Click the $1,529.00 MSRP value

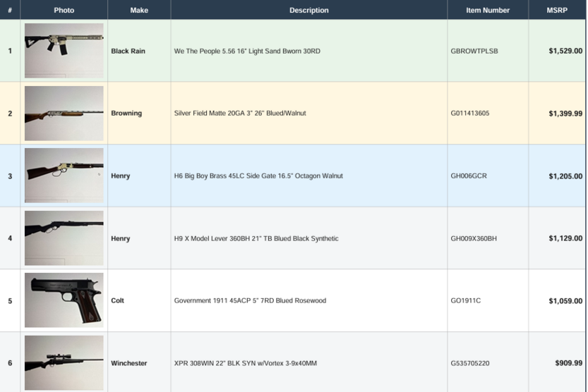point(565,51)
